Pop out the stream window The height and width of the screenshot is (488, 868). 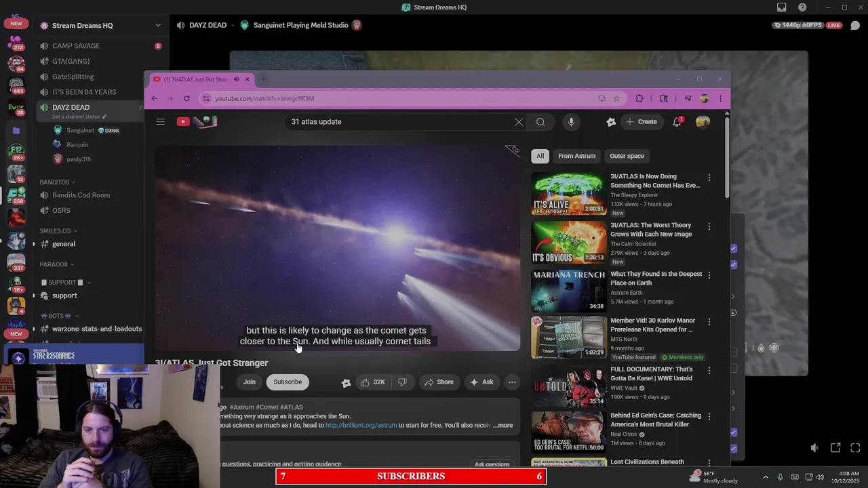click(x=835, y=448)
